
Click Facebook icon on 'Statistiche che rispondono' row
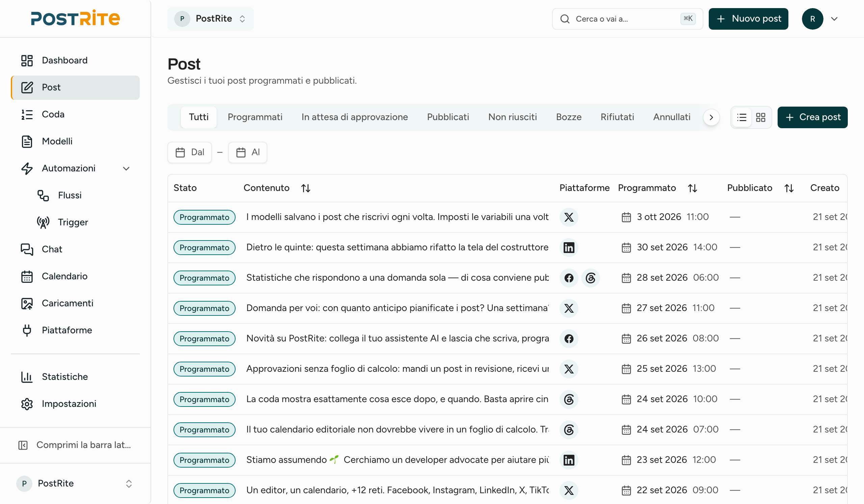pos(569,278)
